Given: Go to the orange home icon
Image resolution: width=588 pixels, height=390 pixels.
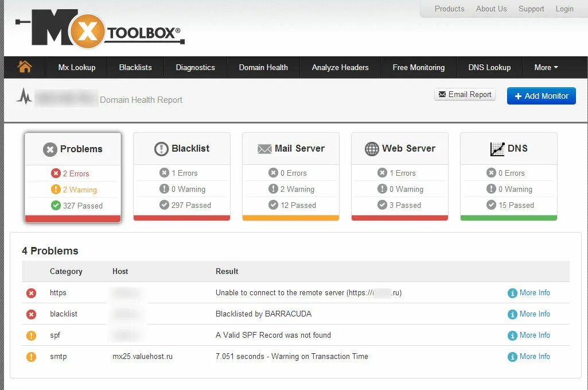Looking at the screenshot, I should [24, 67].
